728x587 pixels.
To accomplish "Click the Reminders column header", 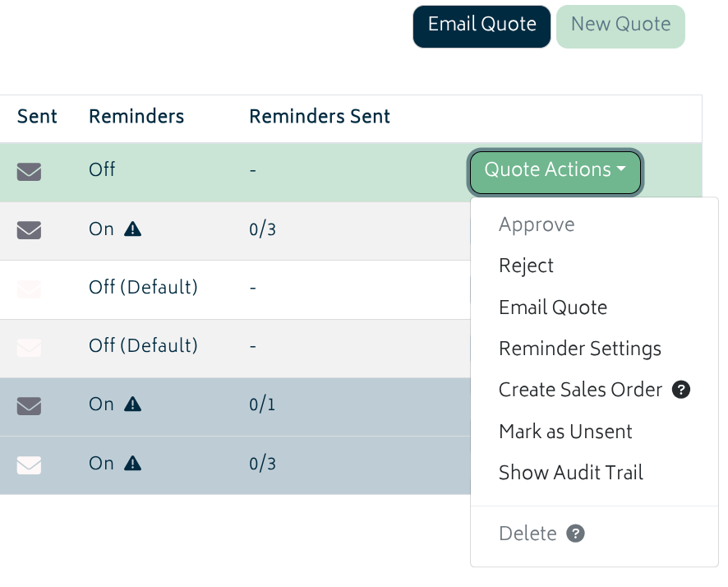I will coord(136,117).
